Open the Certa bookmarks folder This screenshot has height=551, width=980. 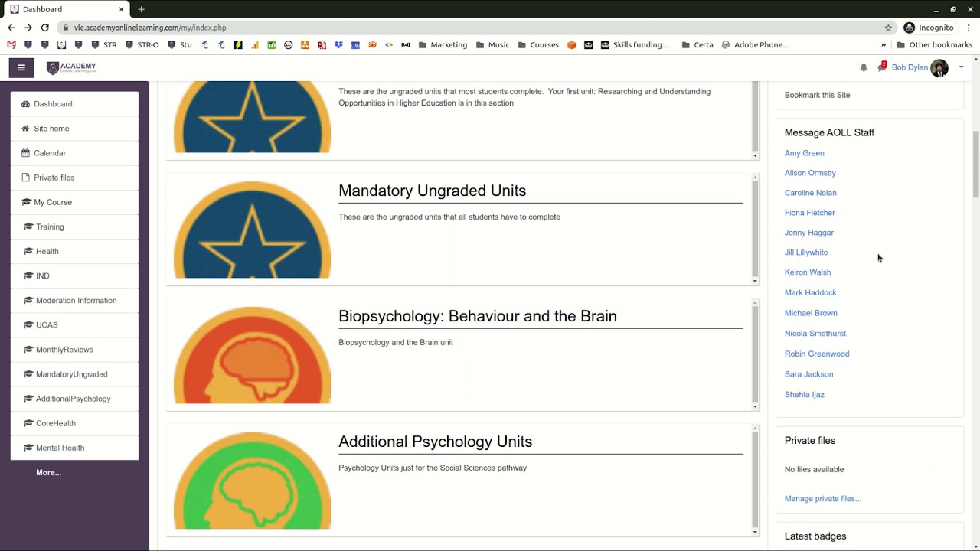pyautogui.click(x=697, y=45)
